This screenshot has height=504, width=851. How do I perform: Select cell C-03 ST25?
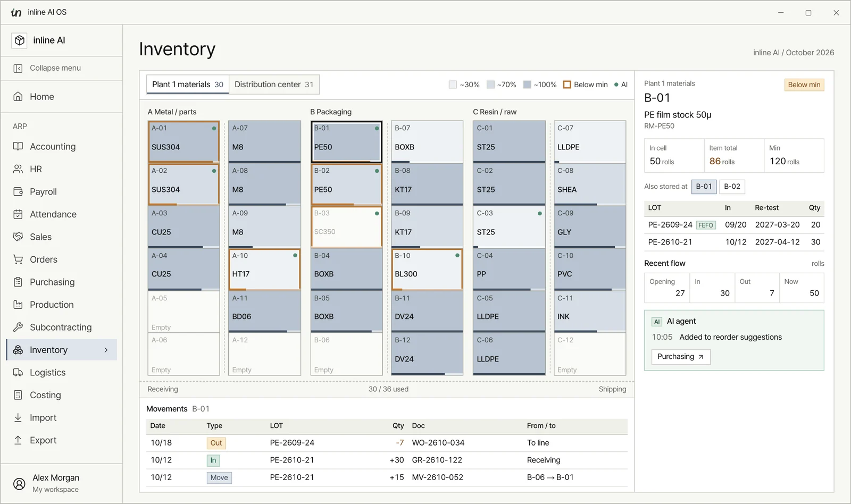pos(509,227)
